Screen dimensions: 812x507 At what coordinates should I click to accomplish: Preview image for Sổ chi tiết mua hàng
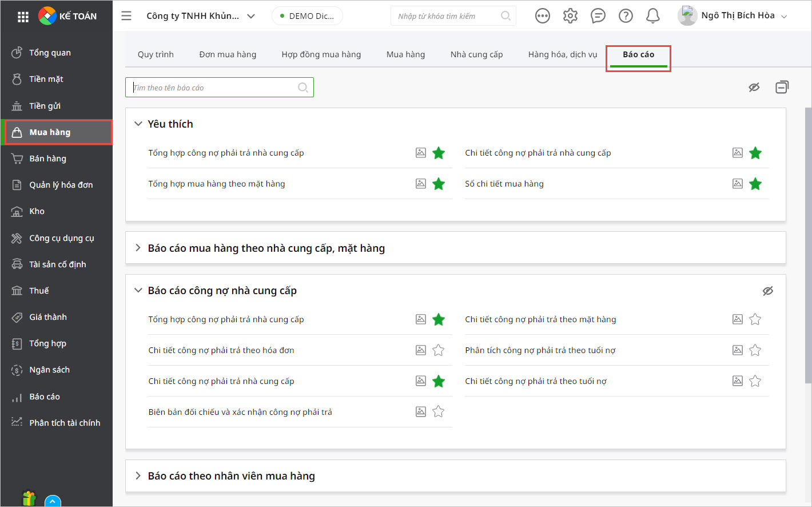[737, 184]
